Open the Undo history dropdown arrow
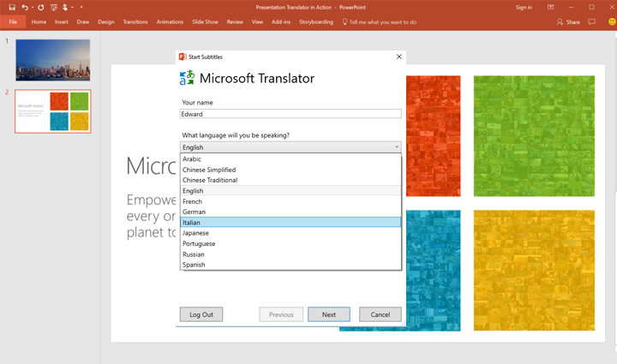Screen dimensions: 617x364 [x=33, y=8]
